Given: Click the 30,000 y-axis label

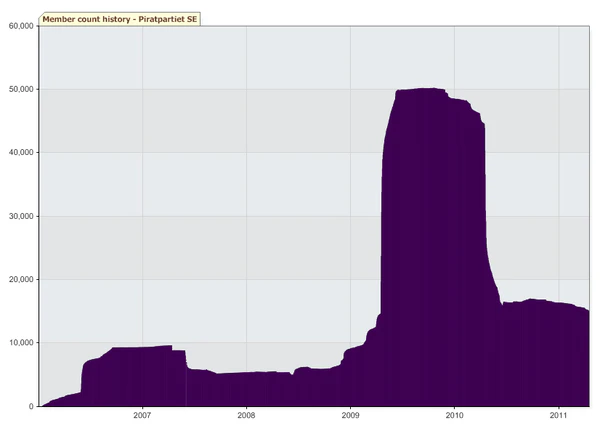Looking at the screenshot, I should 18,216.
